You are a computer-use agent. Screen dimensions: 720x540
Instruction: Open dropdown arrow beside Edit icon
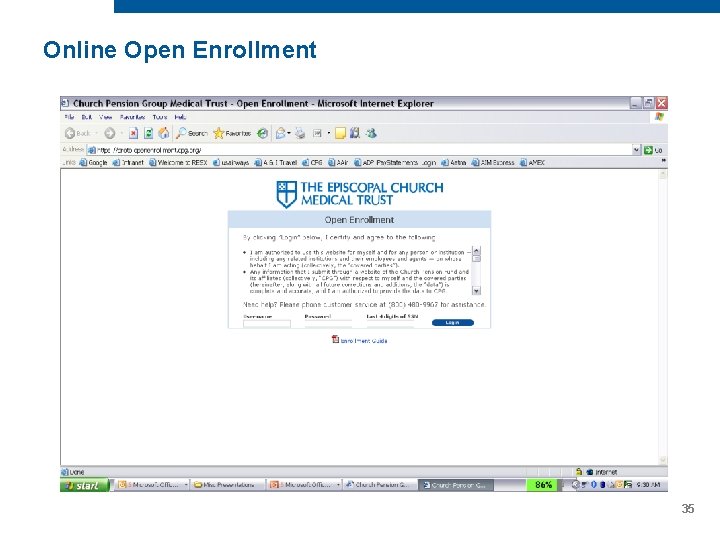(x=329, y=133)
